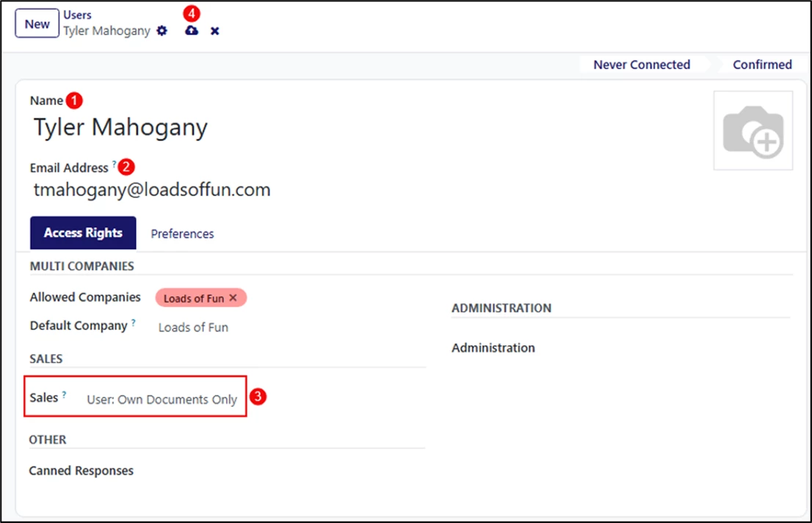Remove the Loads of Fun company tag
The image size is (812, 523).
pyautogui.click(x=233, y=297)
